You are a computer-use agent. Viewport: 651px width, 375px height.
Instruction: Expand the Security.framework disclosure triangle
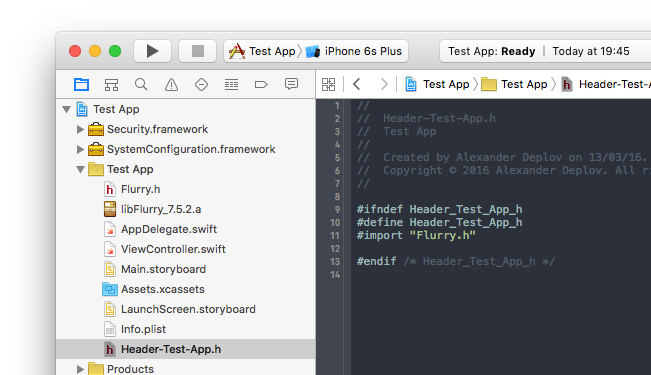81,129
